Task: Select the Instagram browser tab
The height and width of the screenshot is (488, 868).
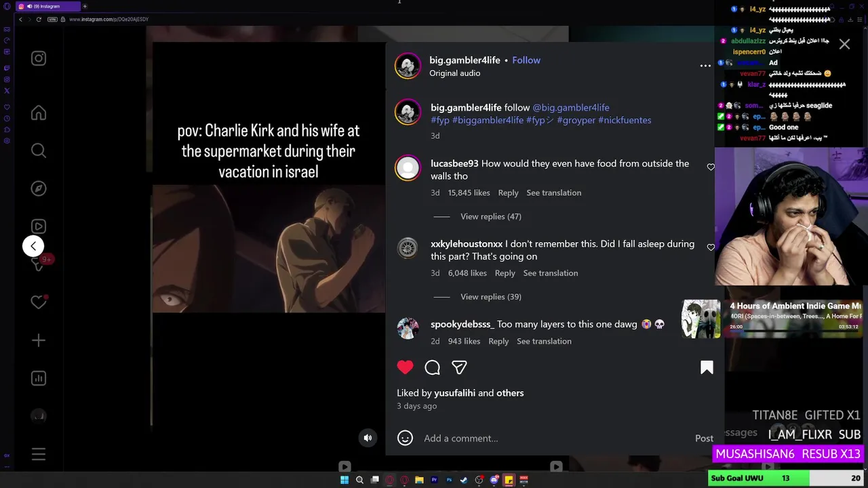Action: click(x=47, y=6)
